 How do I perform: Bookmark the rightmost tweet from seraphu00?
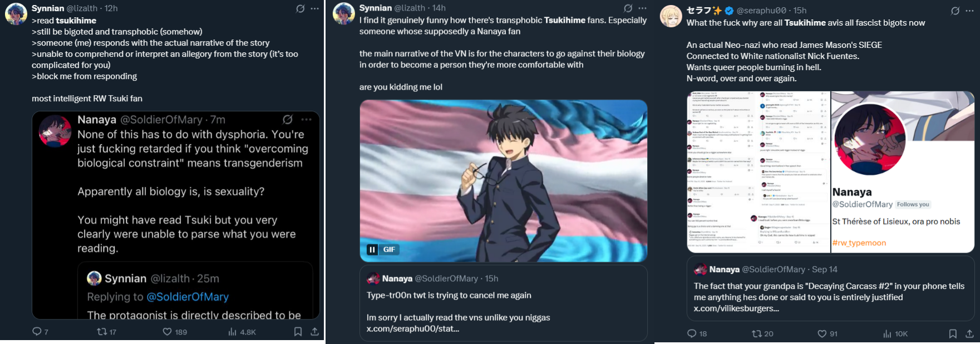click(x=953, y=333)
